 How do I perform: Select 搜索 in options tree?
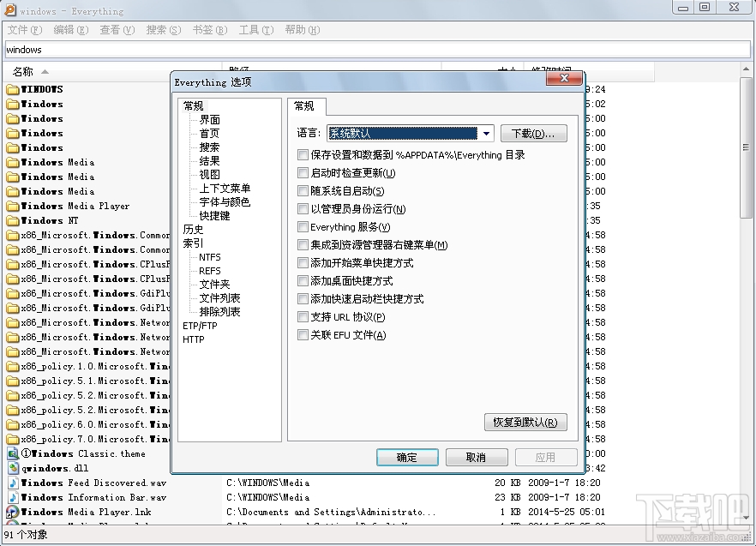(x=210, y=147)
